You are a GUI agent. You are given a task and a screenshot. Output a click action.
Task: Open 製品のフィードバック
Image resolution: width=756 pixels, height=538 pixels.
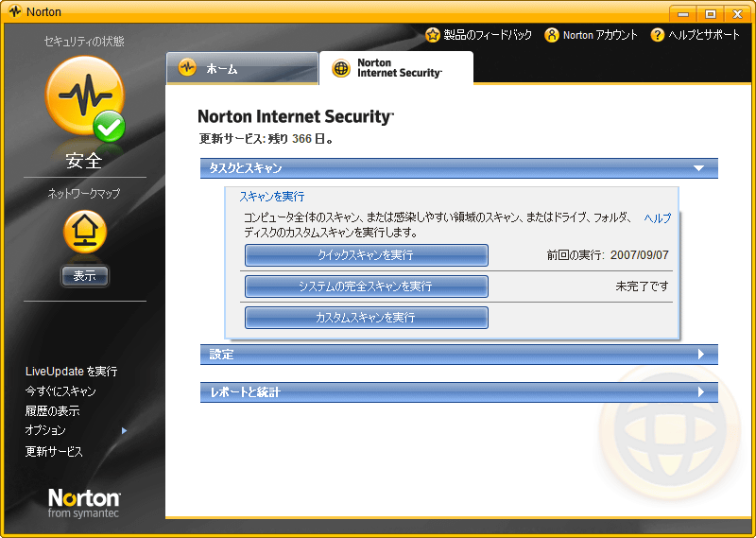pyautogui.click(x=488, y=35)
